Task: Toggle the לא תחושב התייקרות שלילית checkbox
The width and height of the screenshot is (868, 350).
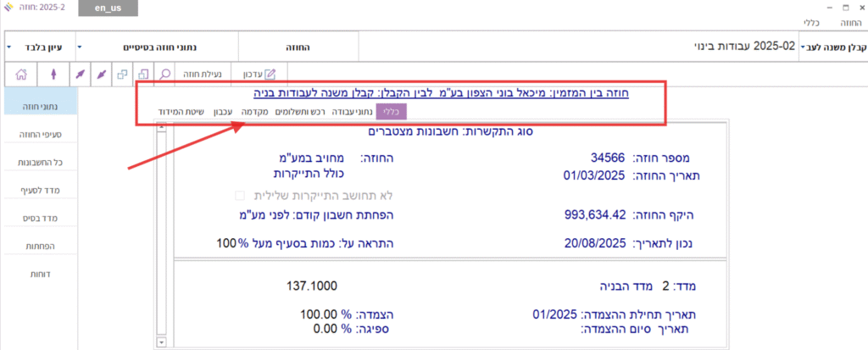Action: (x=239, y=195)
